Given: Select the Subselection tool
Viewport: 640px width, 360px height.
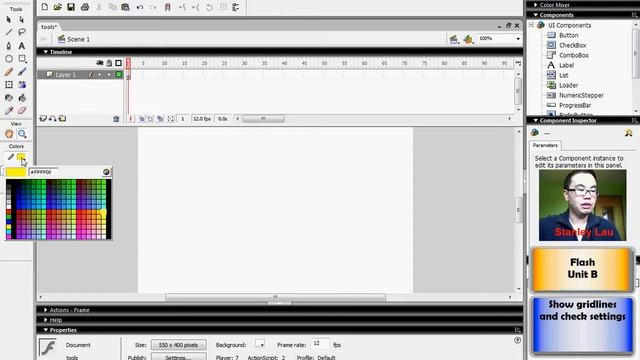Looking at the screenshot, I should 22,20.
